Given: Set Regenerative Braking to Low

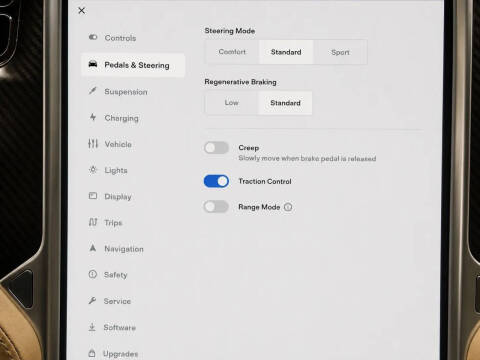Looking at the screenshot, I should (x=231, y=103).
